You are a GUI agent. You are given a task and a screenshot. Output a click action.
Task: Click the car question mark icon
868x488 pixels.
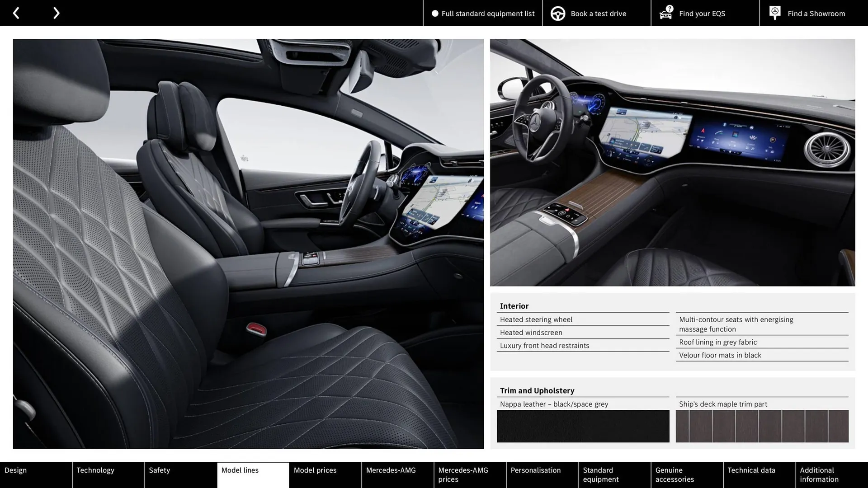click(666, 13)
